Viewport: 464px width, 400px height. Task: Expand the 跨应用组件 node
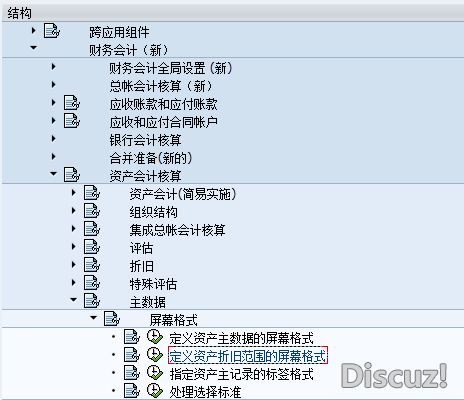pos(33,31)
